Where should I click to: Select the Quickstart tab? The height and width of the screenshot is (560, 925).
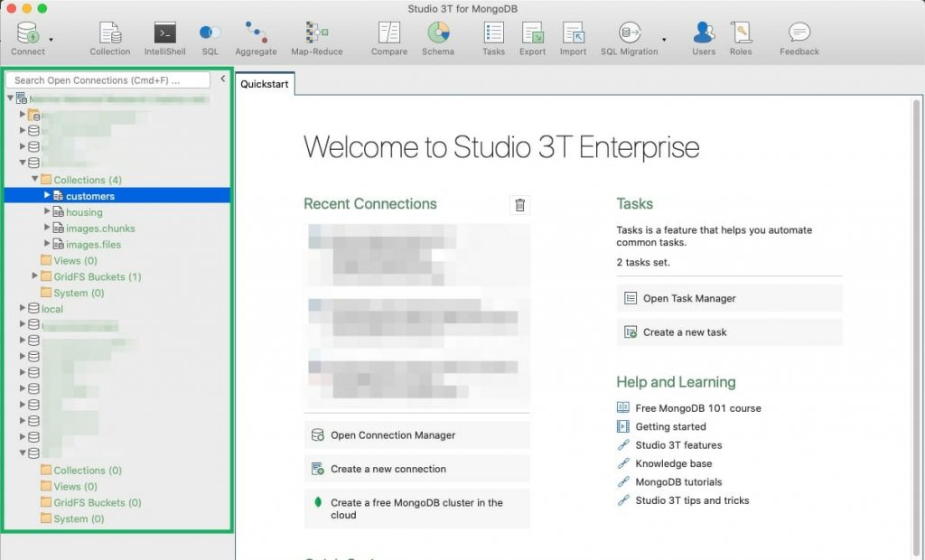pyautogui.click(x=265, y=84)
